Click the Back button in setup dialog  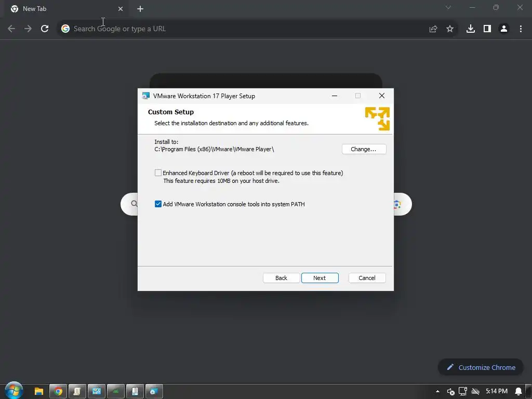click(281, 278)
